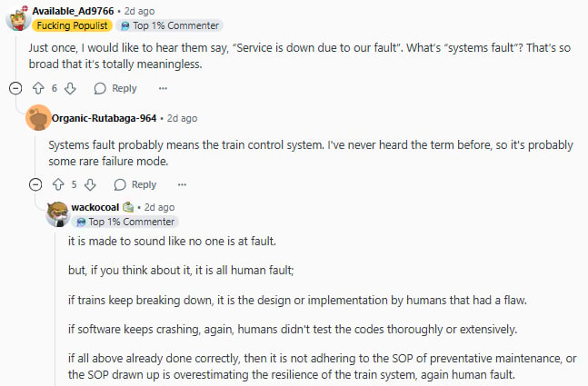Open Organic-Rutabaga-964's orange avatar

point(38,118)
